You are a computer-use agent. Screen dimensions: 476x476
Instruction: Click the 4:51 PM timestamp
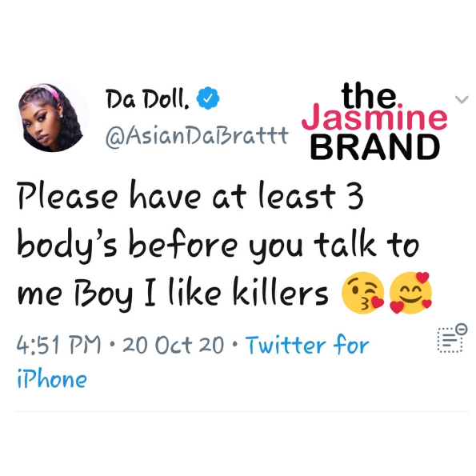point(58,345)
